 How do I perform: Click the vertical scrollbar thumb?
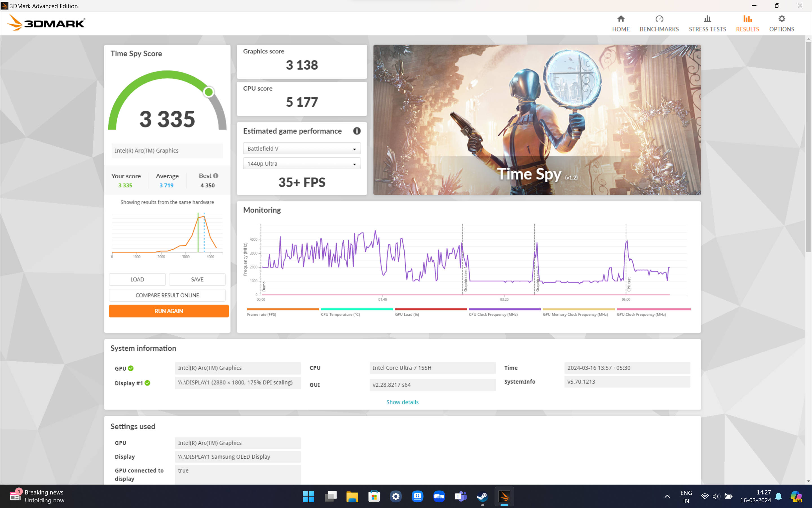click(808, 146)
